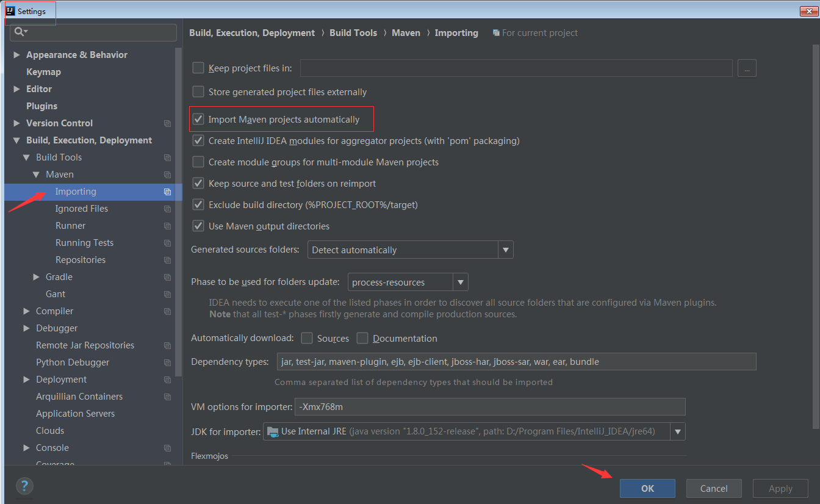The height and width of the screenshot is (504, 820).
Task: Click the folder icon in JDK importer field
Action: 273,431
